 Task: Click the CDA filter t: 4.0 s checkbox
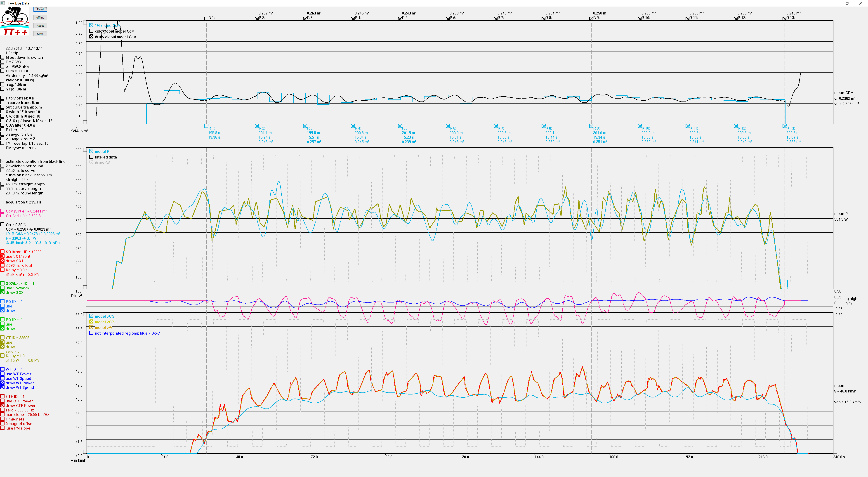[x=2, y=125]
